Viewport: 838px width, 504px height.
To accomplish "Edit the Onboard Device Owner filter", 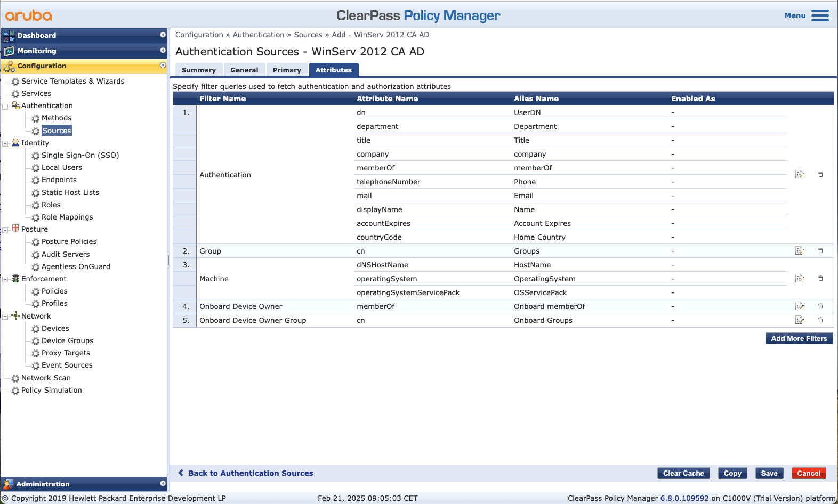I will (799, 306).
